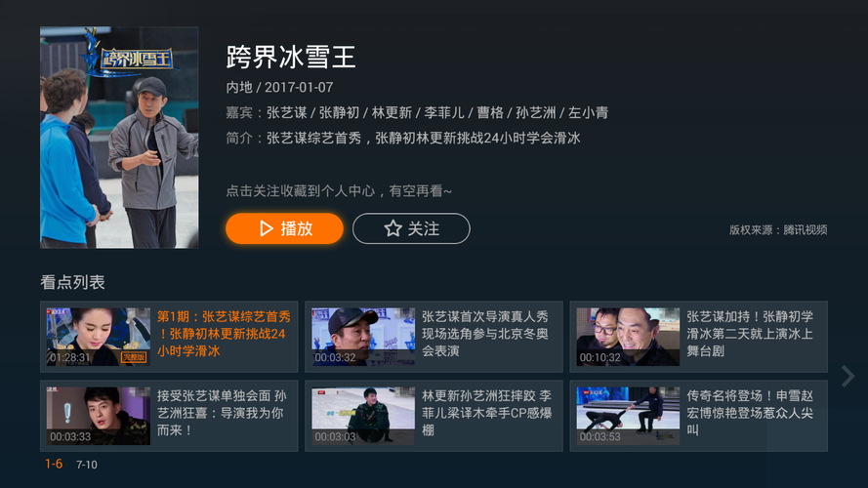
Task: Click the 版权来源：腾讯视频 label
Action: (x=778, y=229)
